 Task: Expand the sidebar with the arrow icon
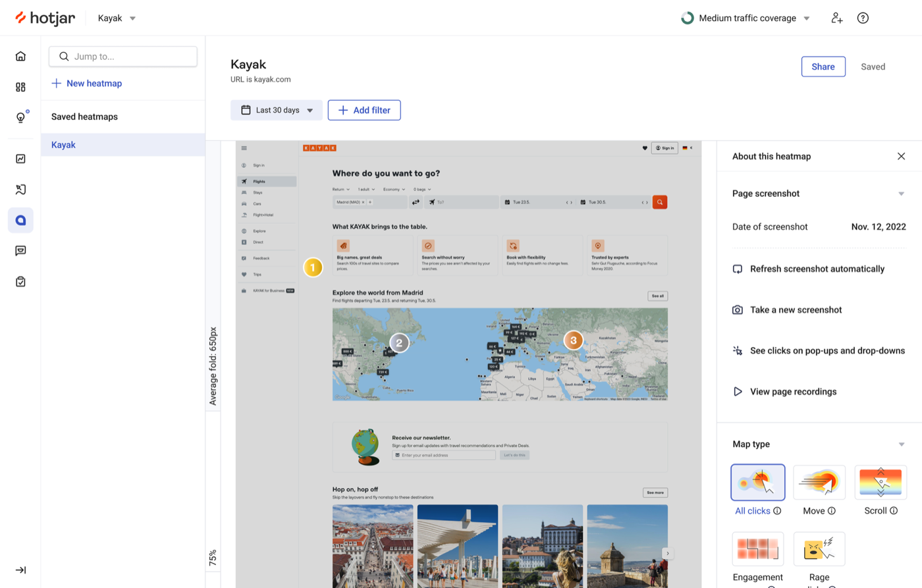[x=20, y=570]
